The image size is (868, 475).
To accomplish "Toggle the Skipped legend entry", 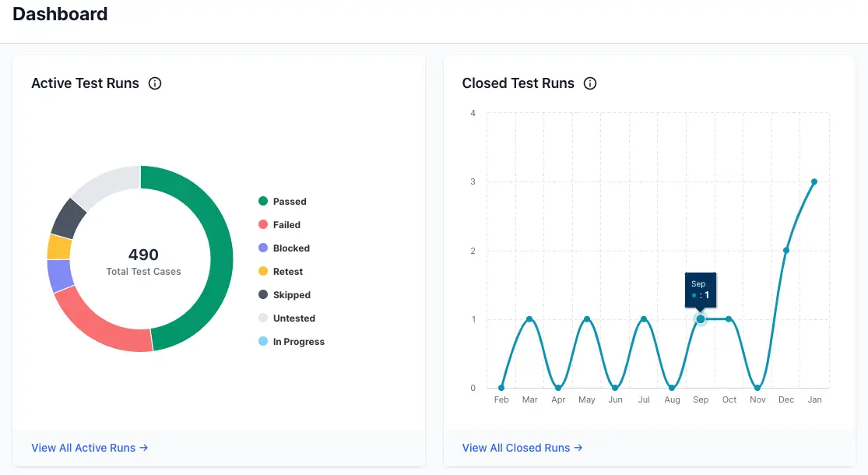I will tap(290, 295).
